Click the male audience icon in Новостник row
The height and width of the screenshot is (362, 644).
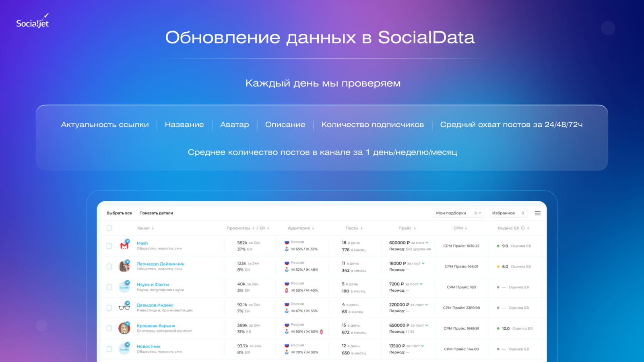point(287,352)
